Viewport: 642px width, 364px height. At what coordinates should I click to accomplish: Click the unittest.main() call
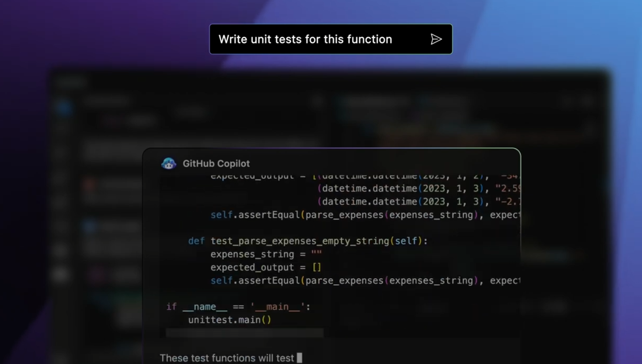(x=230, y=320)
